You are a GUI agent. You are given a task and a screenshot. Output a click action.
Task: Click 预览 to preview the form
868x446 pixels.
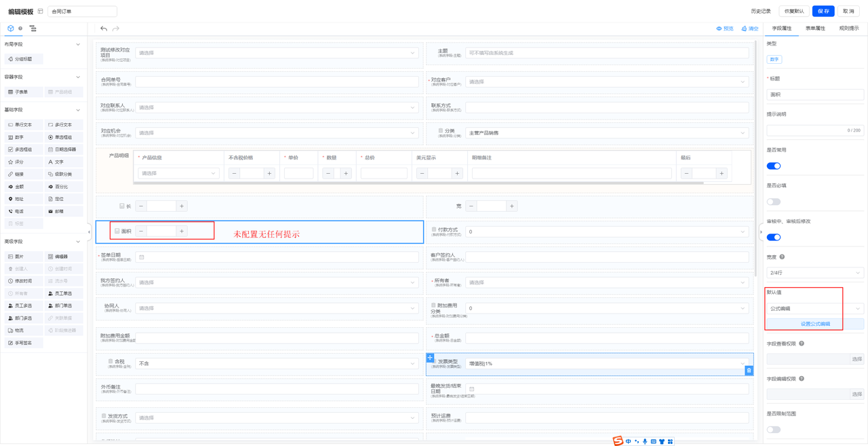(x=725, y=29)
